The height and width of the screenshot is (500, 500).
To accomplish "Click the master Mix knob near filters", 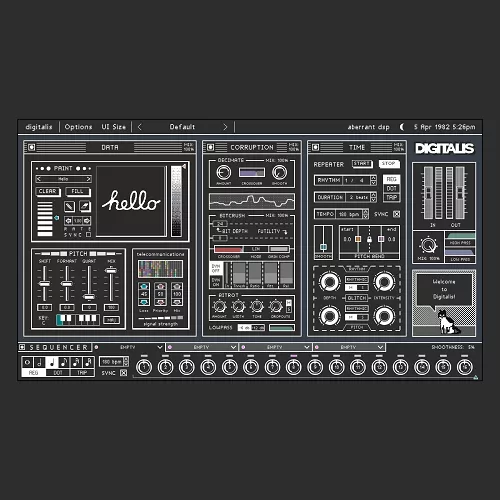I will (429, 245).
